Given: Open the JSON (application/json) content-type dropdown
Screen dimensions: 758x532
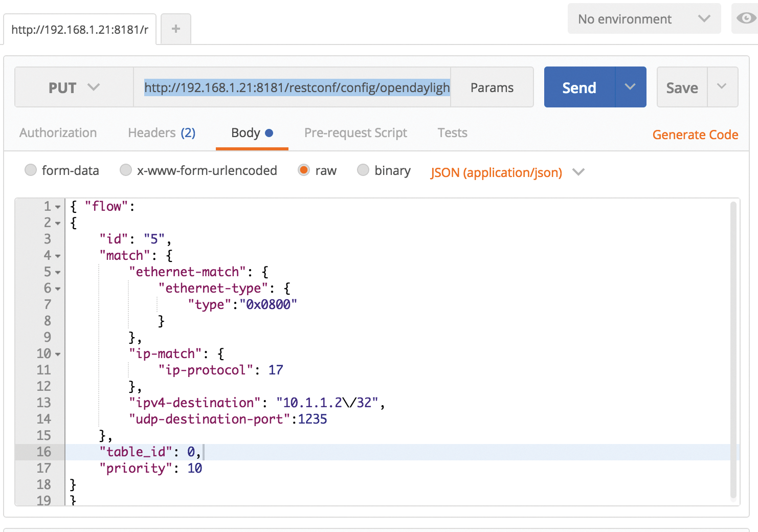Looking at the screenshot, I should click(x=578, y=172).
